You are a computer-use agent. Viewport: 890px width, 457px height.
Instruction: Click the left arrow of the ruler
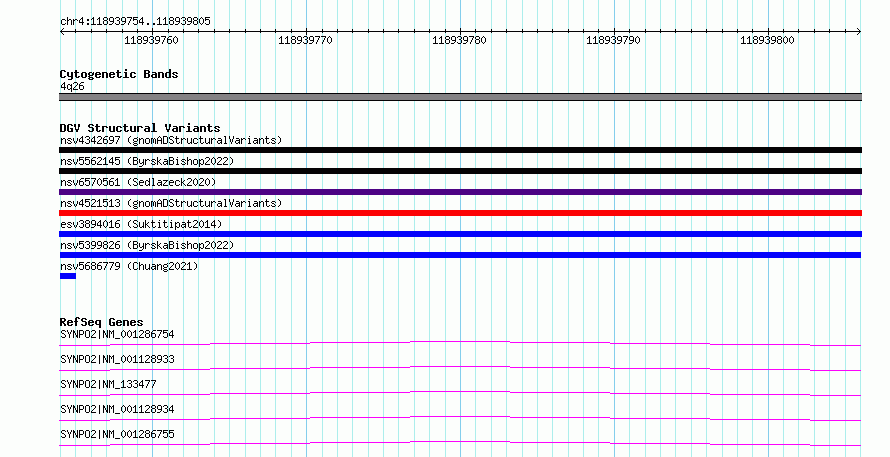pyautogui.click(x=62, y=32)
